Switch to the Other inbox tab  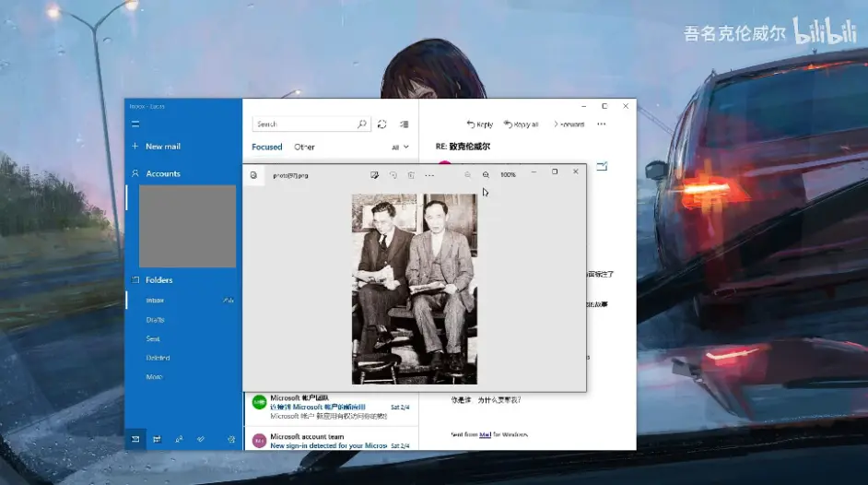pyautogui.click(x=304, y=147)
